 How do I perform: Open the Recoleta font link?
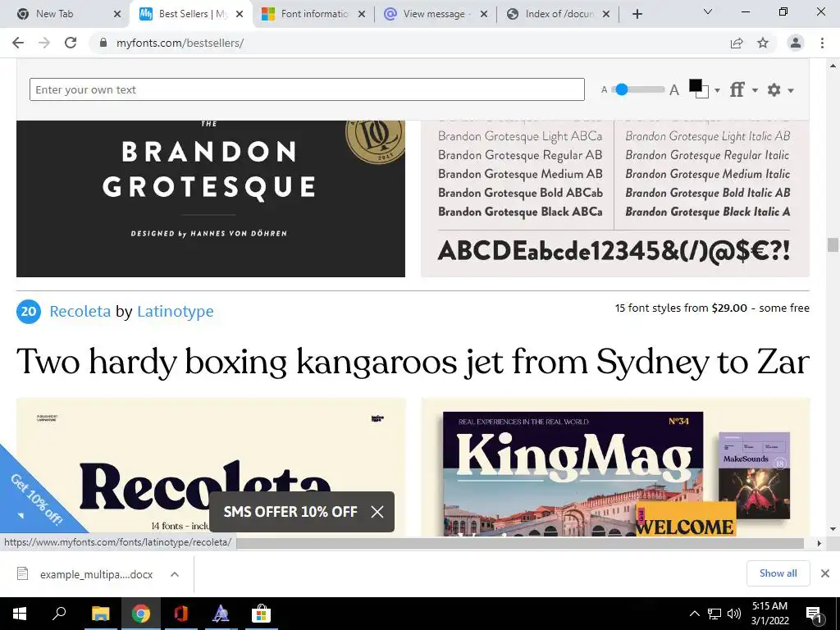tap(80, 311)
